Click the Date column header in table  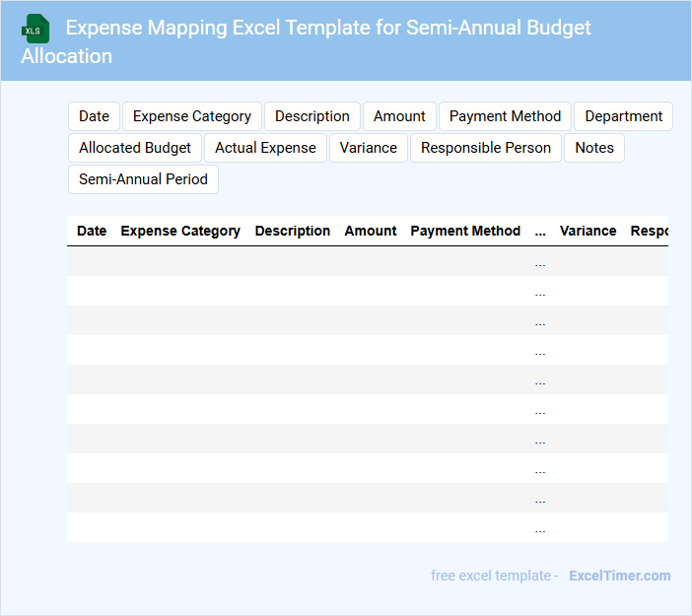pyautogui.click(x=92, y=231)
